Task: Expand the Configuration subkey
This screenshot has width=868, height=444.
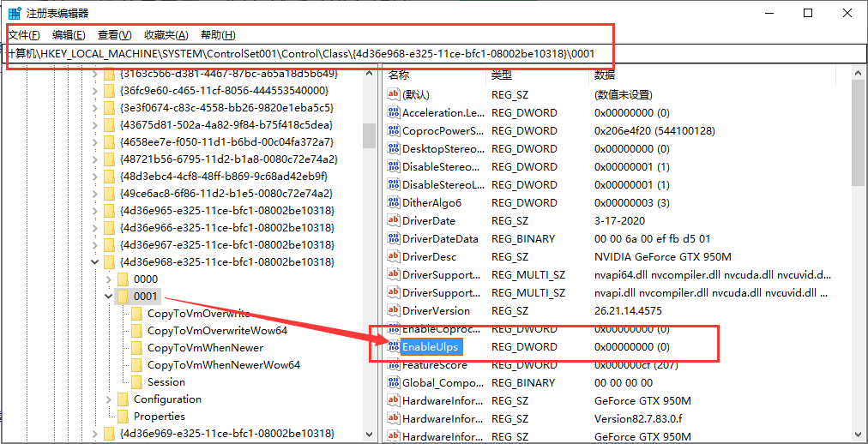Action: (108, 399)
